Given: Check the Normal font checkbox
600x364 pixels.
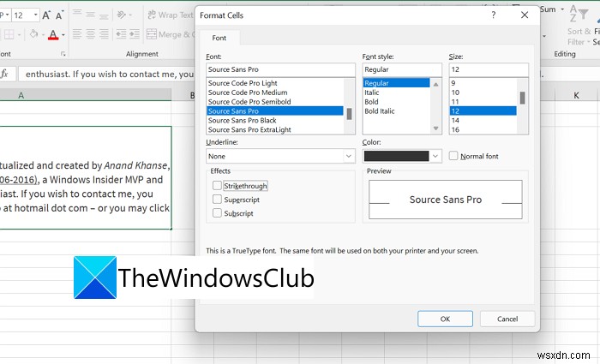Looking at the screenshot, I should click(x=453, y=156).
